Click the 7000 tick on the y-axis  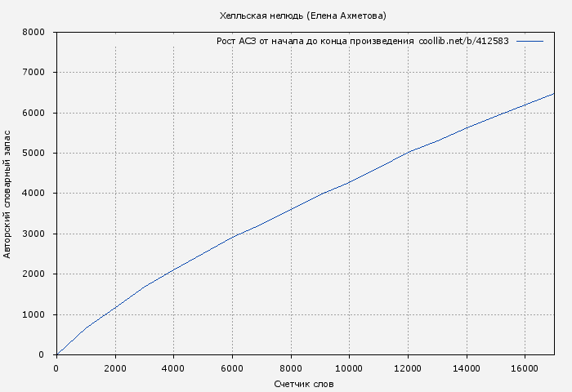coord(33,73)
